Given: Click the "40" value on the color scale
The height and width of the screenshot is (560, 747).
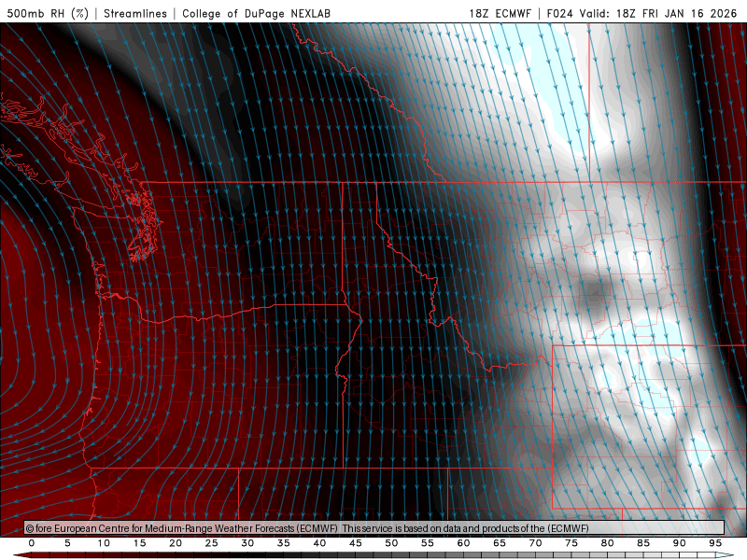Looking at the screenshot, I should coord(319,543).
